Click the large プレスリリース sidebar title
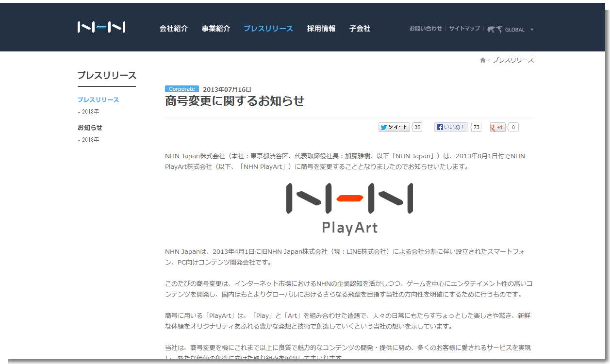The height and width of the screenshot is (364, 610). (x=107, y=76)
